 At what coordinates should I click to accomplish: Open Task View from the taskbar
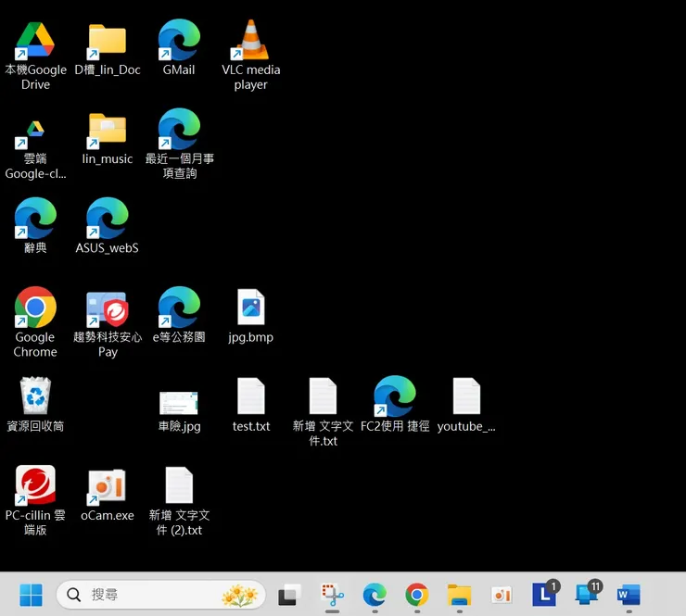pos(289,595)
